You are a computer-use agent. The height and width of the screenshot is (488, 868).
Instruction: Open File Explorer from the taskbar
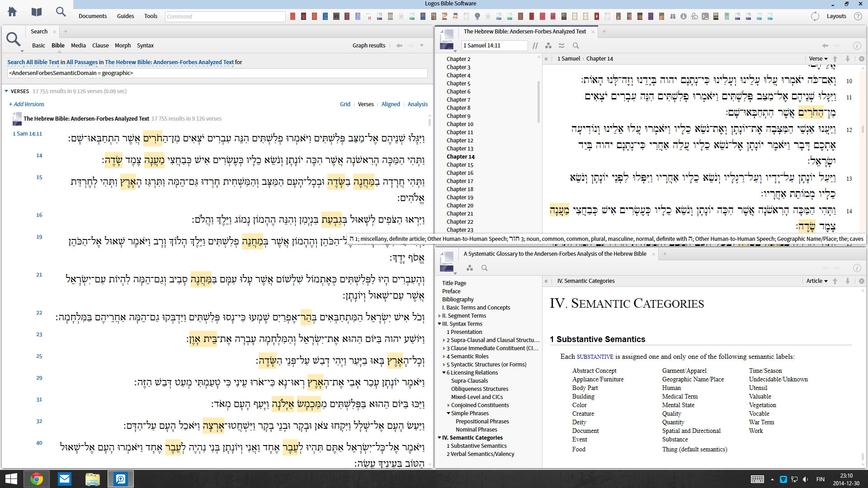click(x=93, y=479)
